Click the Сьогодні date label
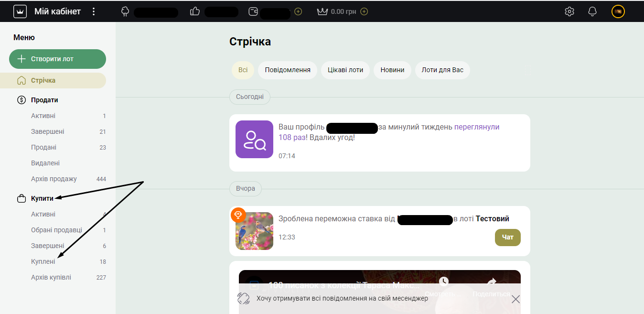 click(250, 97)
